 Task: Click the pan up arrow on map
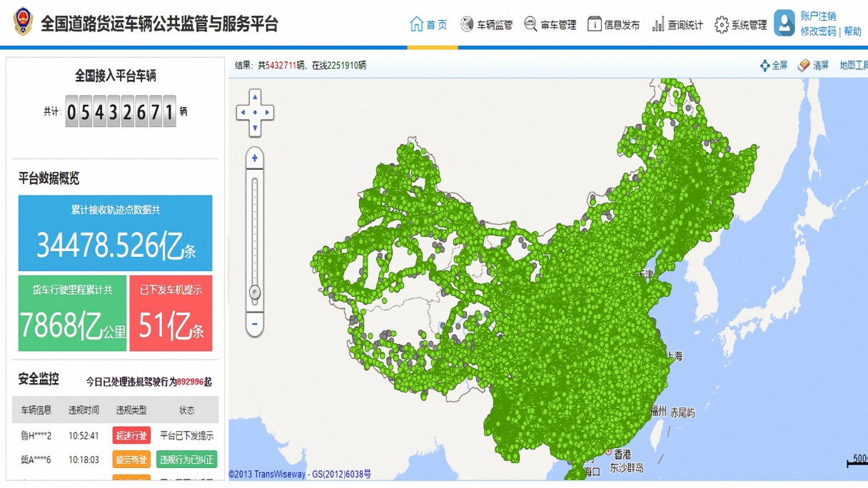click(255, 97)
